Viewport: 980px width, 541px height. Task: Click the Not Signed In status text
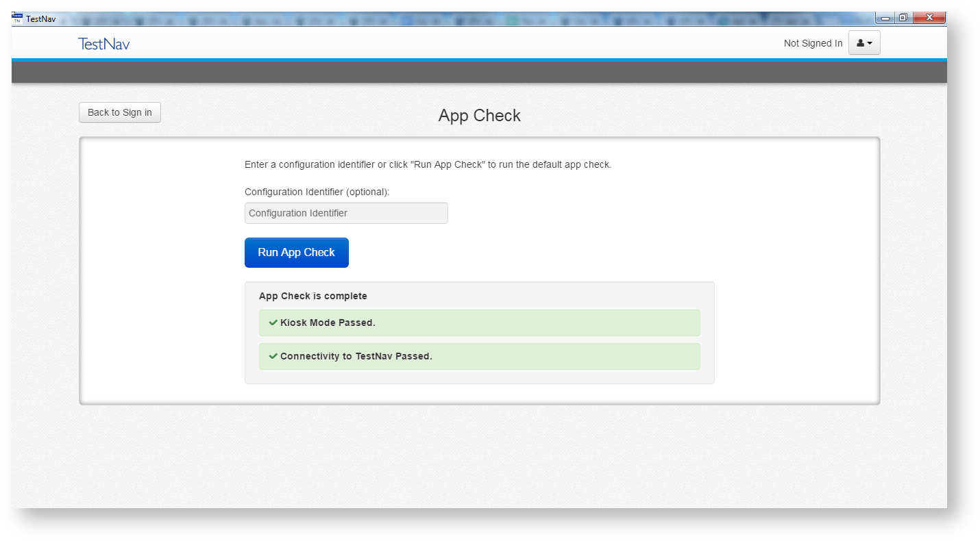click(813, 43)
